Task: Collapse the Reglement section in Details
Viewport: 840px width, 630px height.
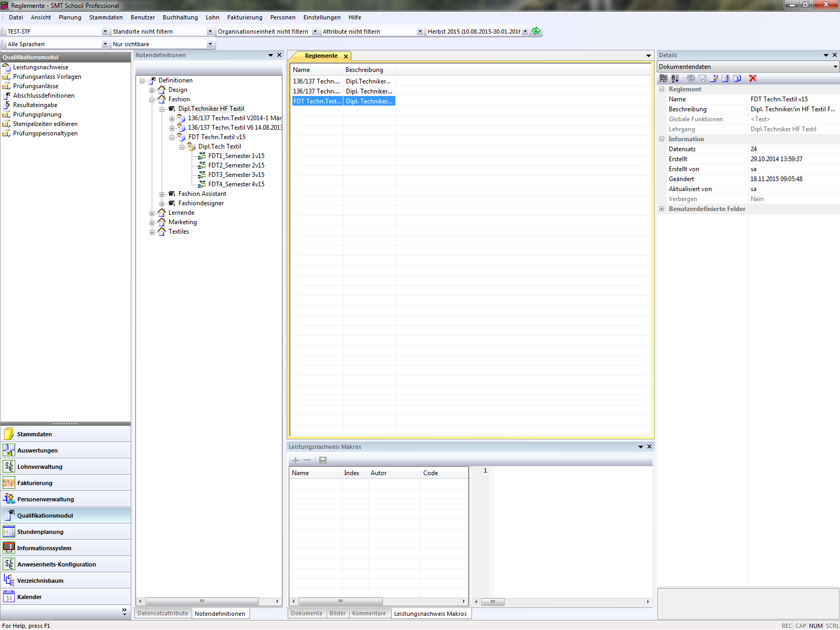Action: (662, 89)
